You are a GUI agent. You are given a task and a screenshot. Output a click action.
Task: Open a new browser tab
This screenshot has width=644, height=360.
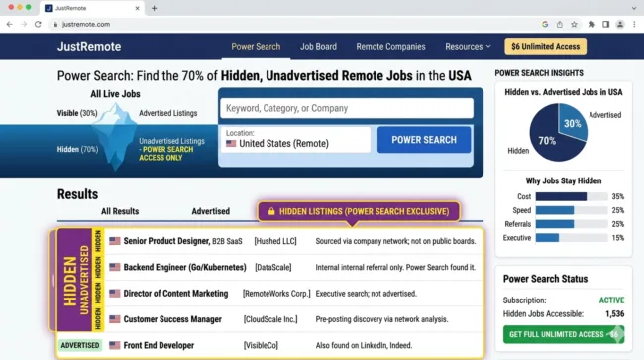(154, 8)
